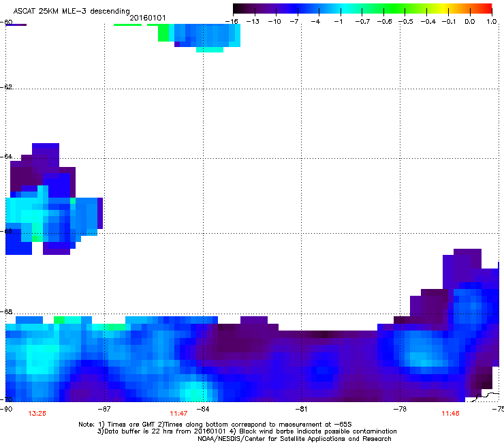Click the red 11:47 swath time label
Viewport: 504px width, 443px height.
[178, 414]
